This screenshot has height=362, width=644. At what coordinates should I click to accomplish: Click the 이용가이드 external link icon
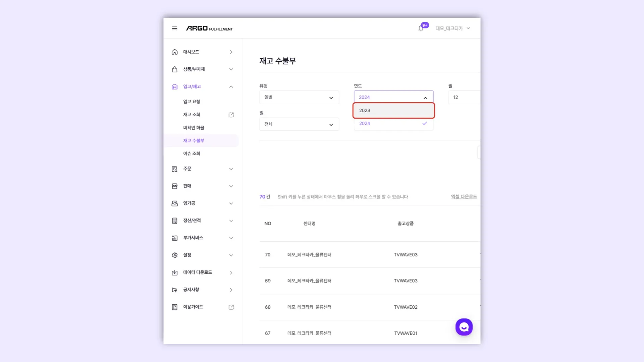231,307
